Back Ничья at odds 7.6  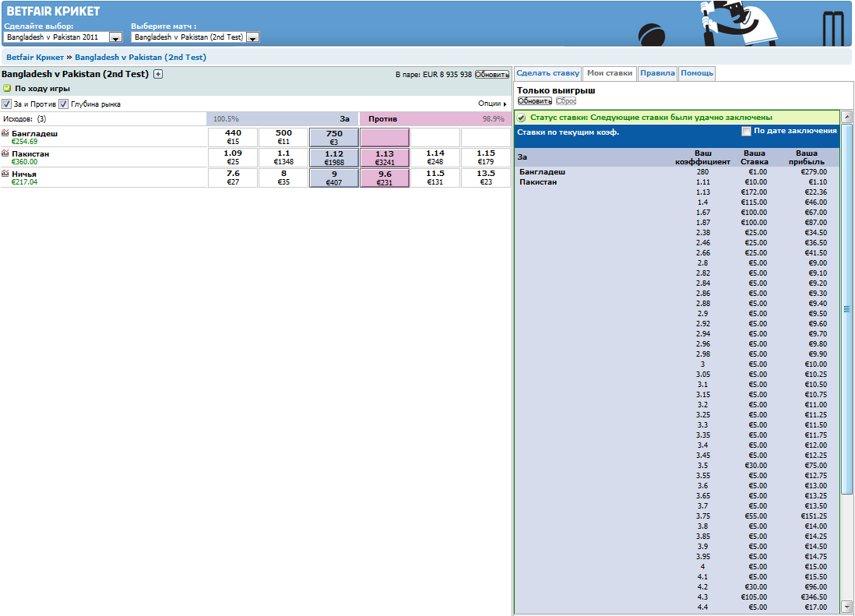coord(233,178)
